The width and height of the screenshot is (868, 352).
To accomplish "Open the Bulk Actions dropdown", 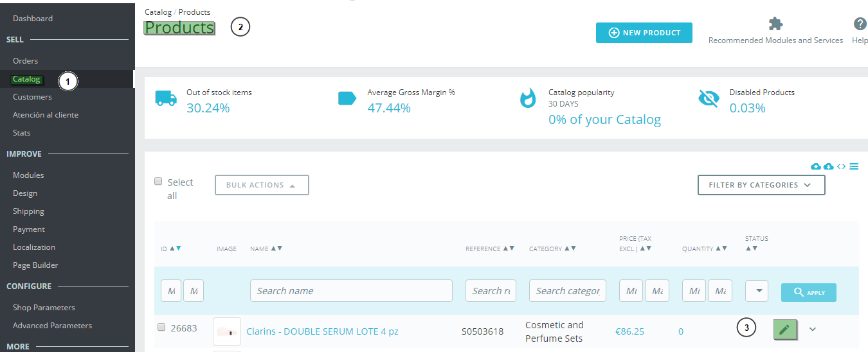I will click(x=262, y=185).
